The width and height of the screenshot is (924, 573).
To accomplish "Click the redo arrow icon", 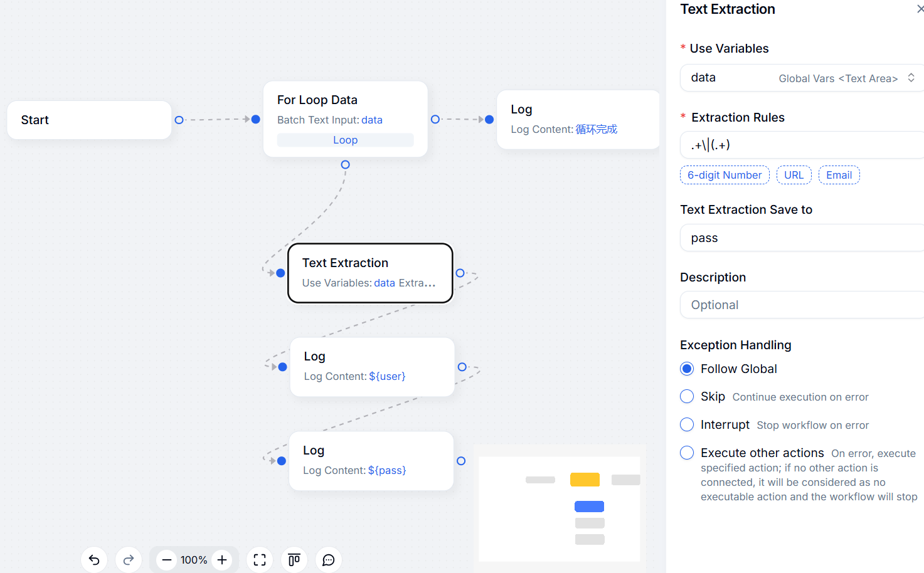I will pos(129,560).
